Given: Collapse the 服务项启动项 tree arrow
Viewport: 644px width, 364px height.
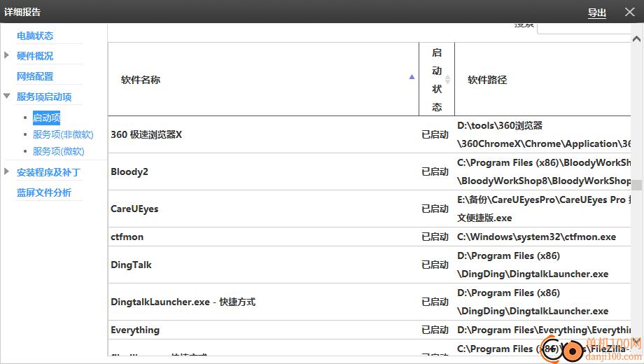Looking at the screenshot, I should [6, 96].
